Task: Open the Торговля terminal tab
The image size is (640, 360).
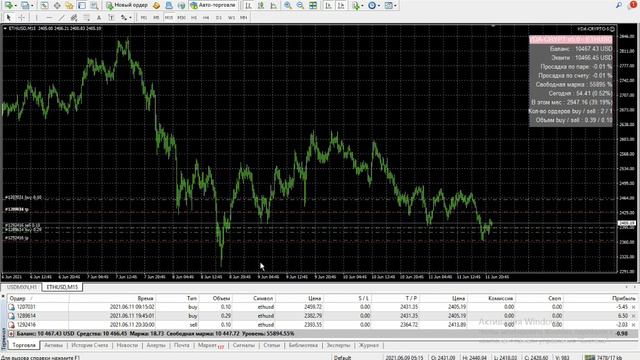Action: coord(24,345)
